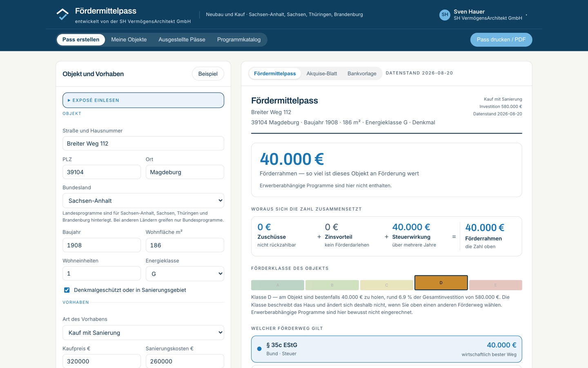588x368 pixels.
Task: Click "wirtschaftlich bester Weg" label
Action: (x=489, y=355)
